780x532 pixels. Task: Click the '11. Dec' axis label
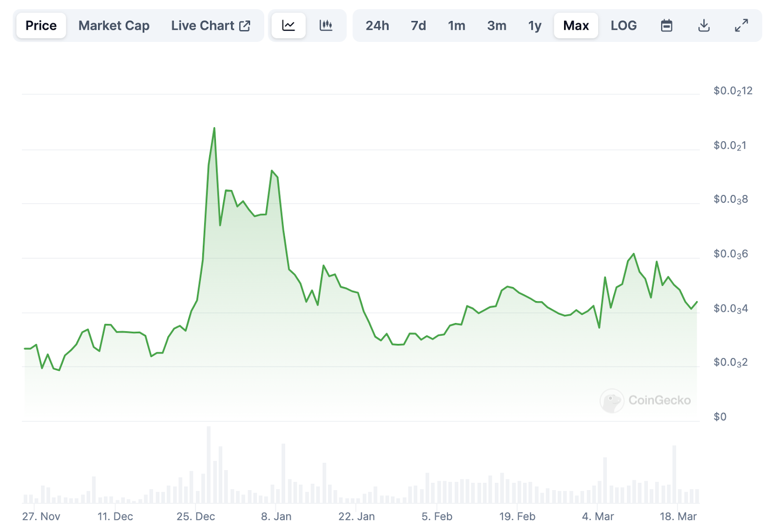[x=115, y=516]
